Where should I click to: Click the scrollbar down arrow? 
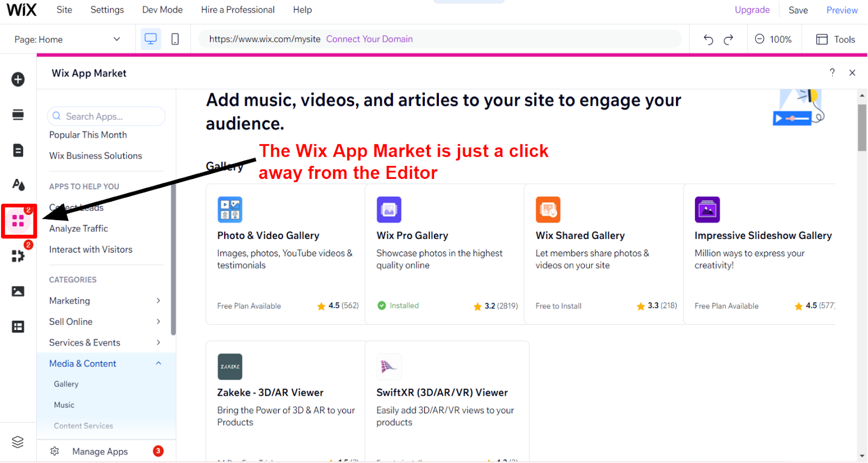pyautogui.click(x=862, y=456)
